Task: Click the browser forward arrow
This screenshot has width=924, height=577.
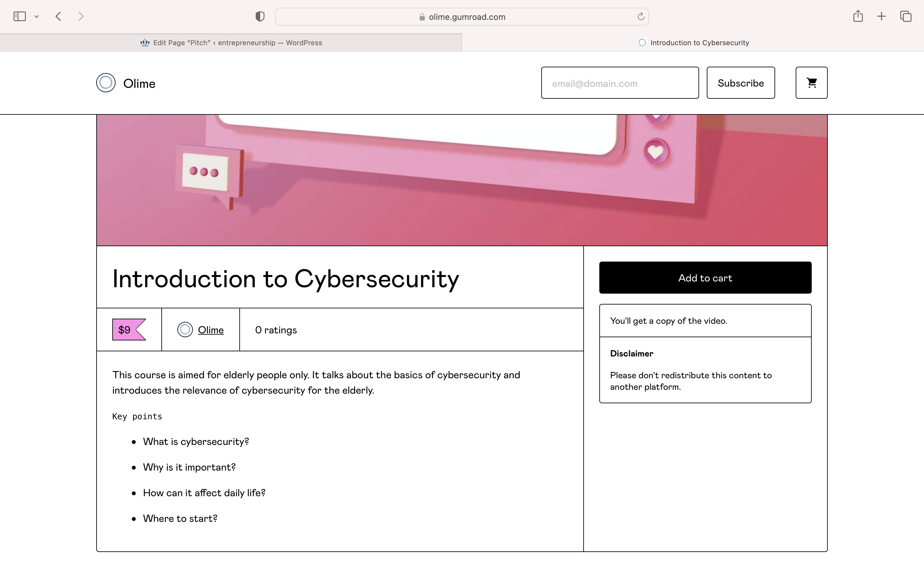Action: 81,16
